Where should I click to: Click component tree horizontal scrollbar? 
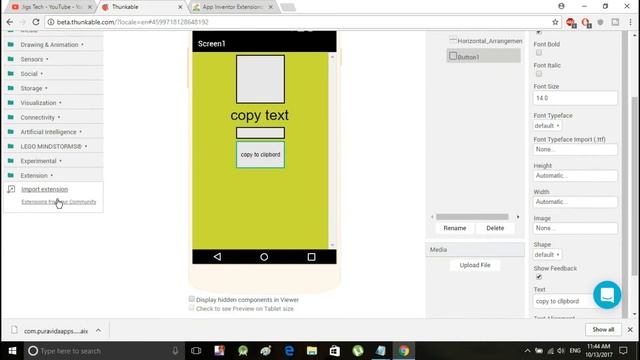(x=472, y=217)
